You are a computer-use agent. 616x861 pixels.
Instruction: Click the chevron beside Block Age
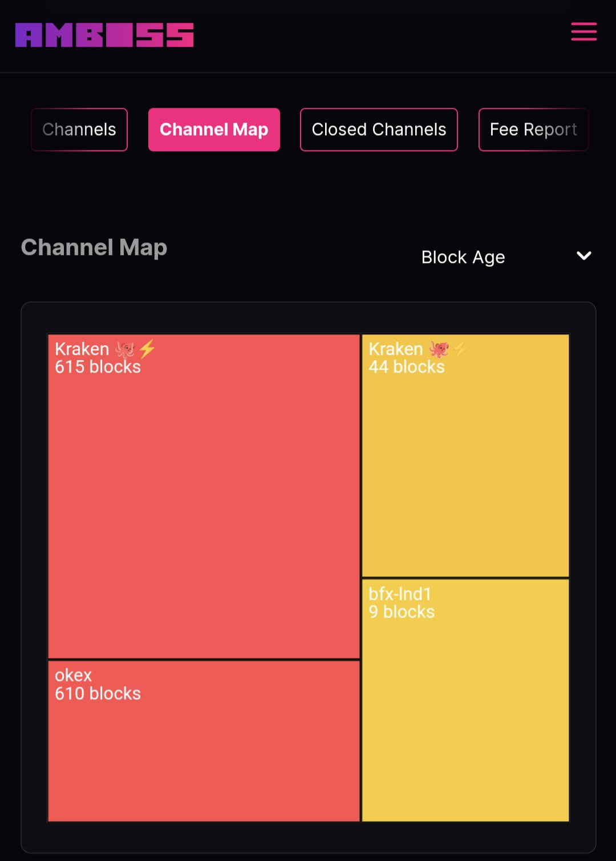[583, 256]
